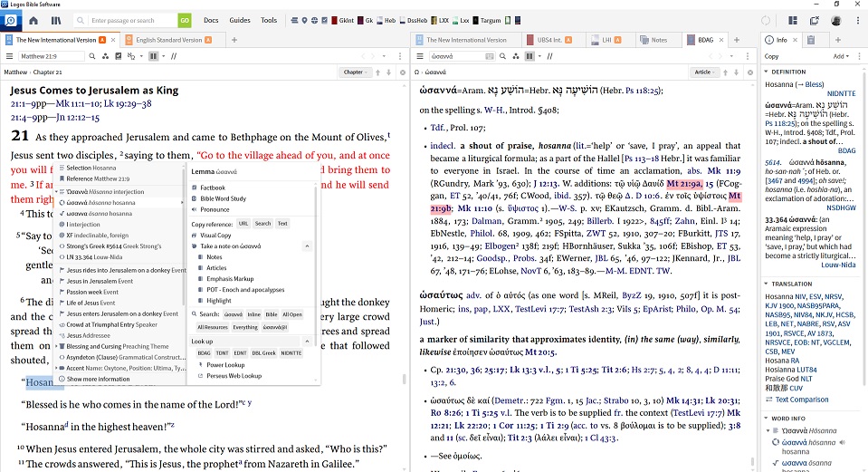Click Pronounce in the context menu
This screenshot has width=868, height=472.
(215, 209)
